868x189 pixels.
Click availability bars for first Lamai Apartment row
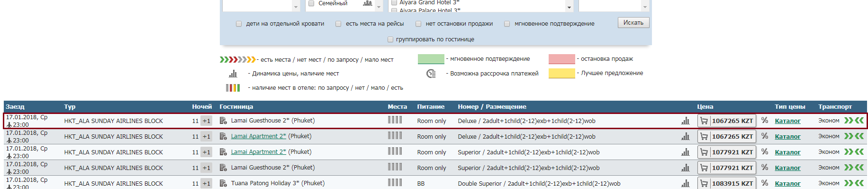click(395, 136)
